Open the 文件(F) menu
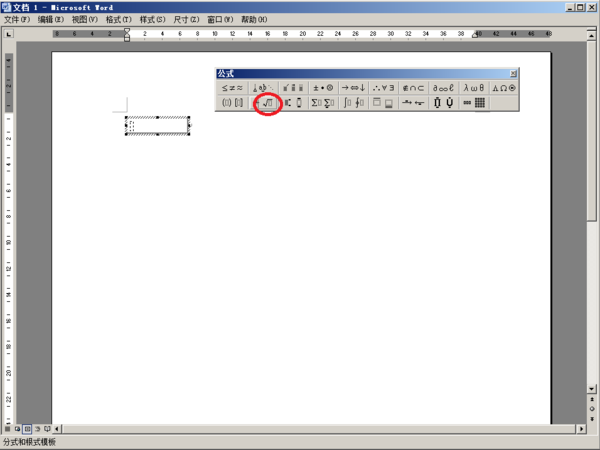 (17, 20)
